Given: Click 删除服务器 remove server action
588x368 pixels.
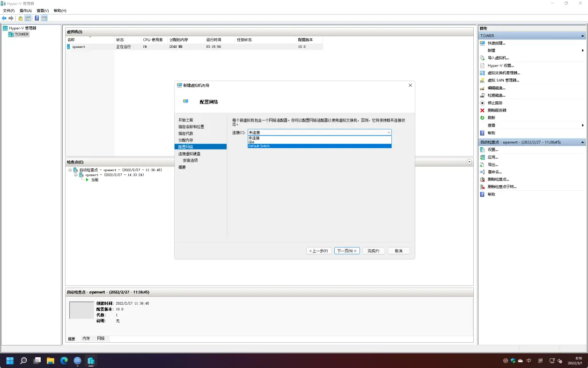Looking at the screenshot, I should pyautogui.click(x=497, y=110).
